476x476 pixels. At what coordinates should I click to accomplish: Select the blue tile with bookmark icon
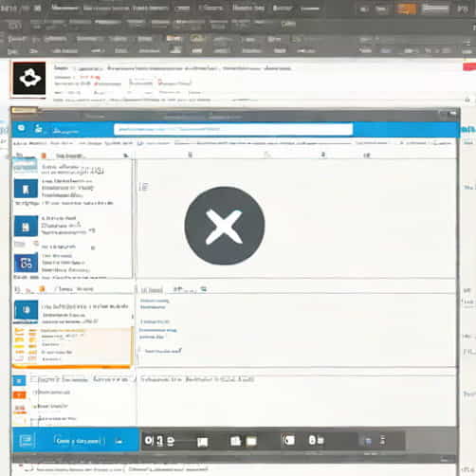pyautogui.click(x=26, y=189)
